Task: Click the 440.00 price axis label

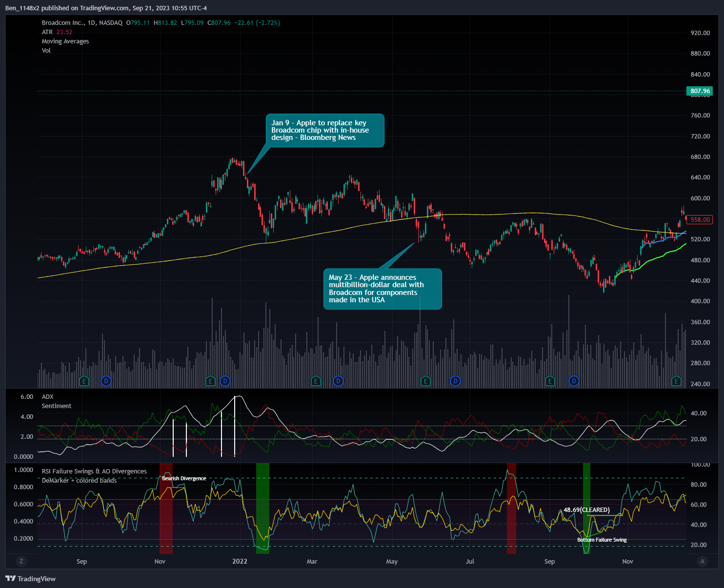Action: (700, 281)
